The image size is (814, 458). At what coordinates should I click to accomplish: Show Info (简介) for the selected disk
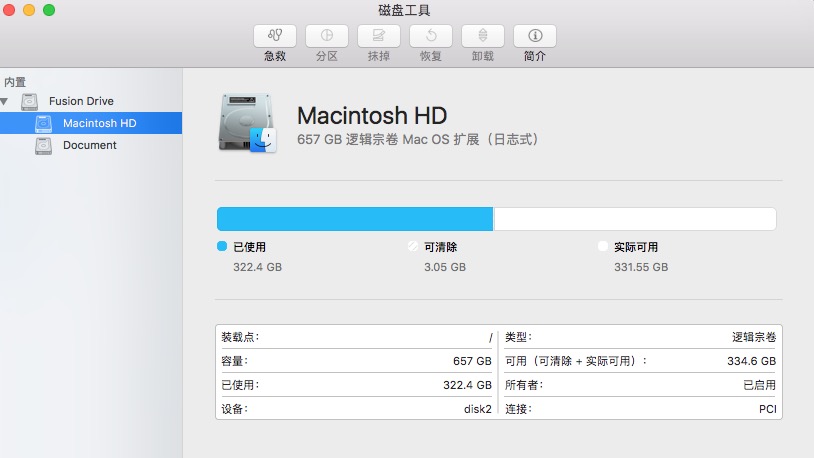[535, 36]
